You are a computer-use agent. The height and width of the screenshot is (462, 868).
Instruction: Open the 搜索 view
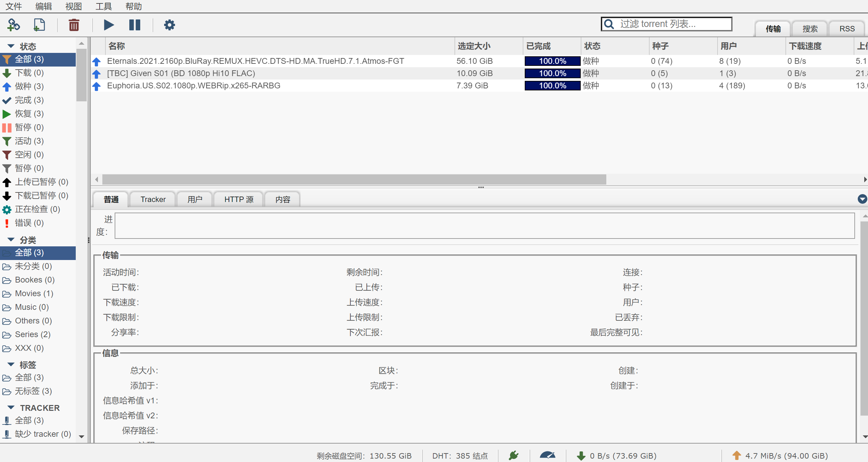(809, 28)
